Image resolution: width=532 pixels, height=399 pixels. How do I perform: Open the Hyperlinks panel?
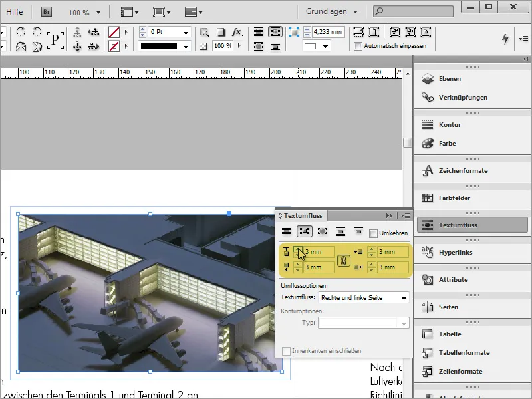(x=471, y=253)
